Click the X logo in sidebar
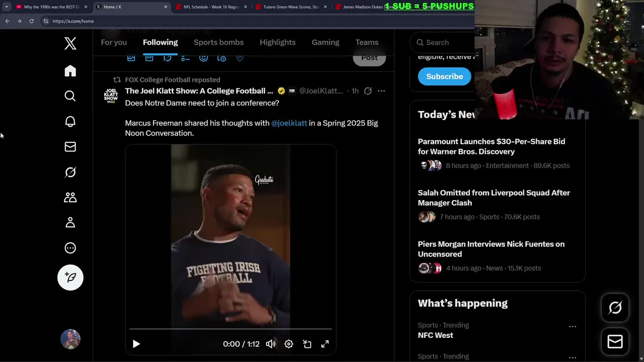The image size is (644, 362). point(70,43)
